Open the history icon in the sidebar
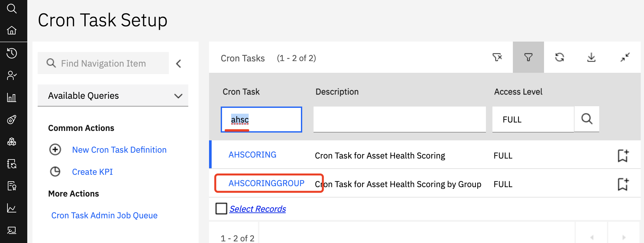The width and height of the screenshot is (644, 243). (12, 53)
